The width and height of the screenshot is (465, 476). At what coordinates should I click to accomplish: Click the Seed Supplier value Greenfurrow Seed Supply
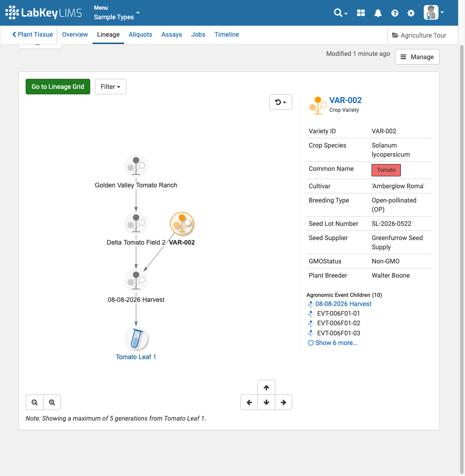pyautogui.click(x=397, y=242)
